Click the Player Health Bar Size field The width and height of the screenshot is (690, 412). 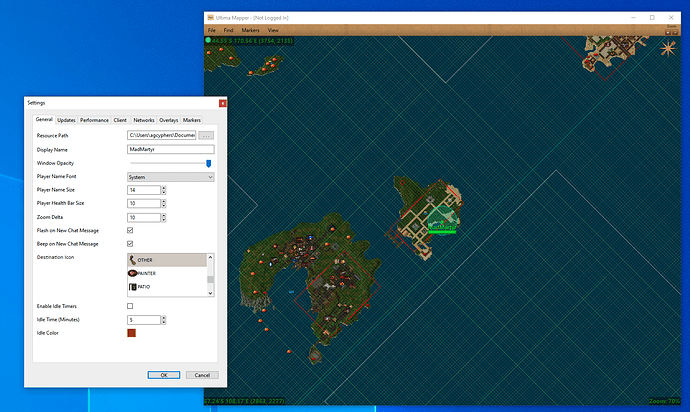(x=144, y=203)
